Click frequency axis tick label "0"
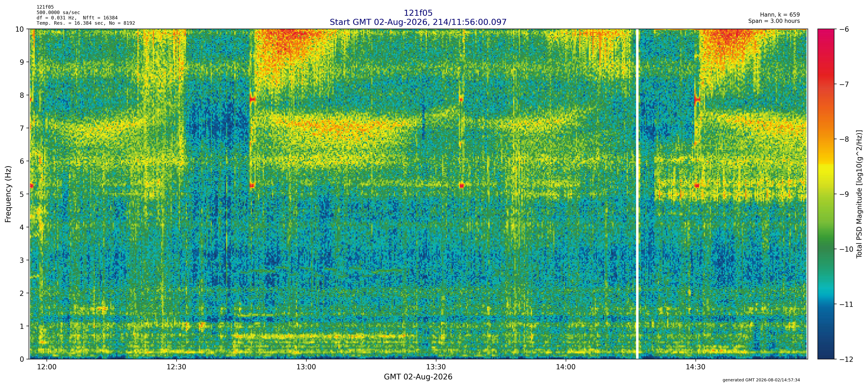The image size is (868, 387). [22, 359]
